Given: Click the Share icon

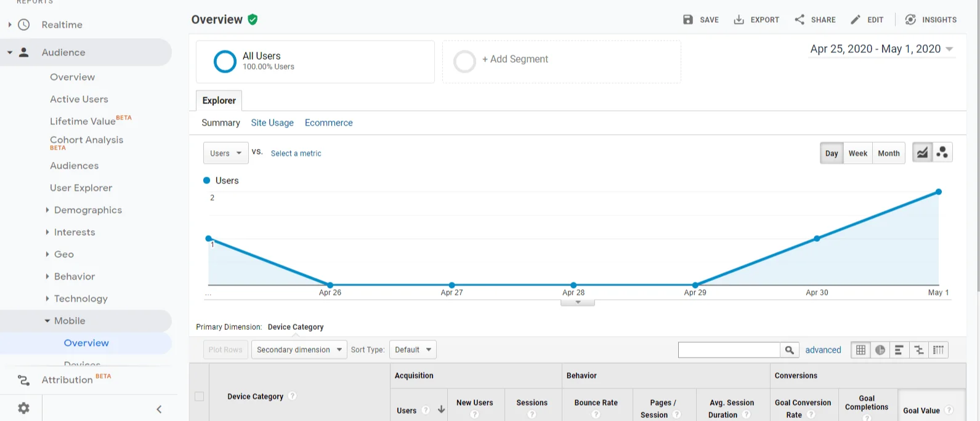Looking at the screenshot, I should coord(800,20).
